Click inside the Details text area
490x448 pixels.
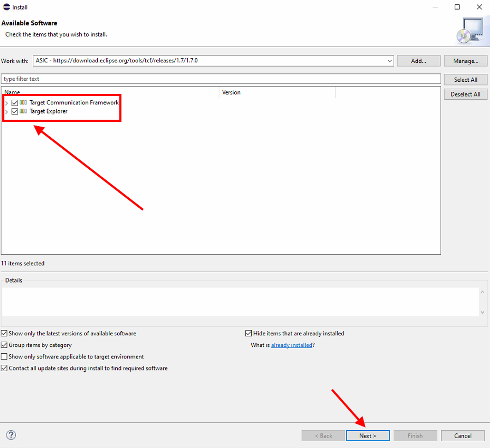tap(240, 302)
